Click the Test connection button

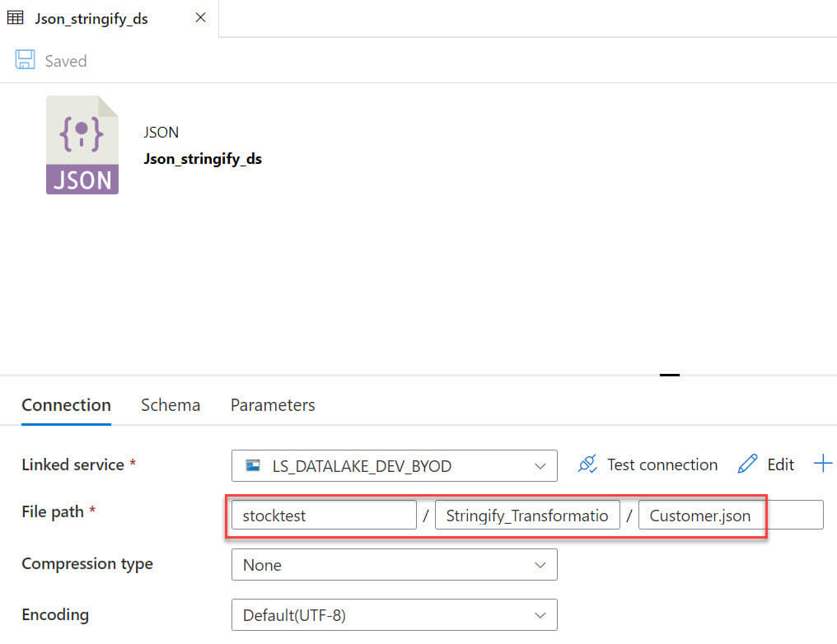click(662, 464)
